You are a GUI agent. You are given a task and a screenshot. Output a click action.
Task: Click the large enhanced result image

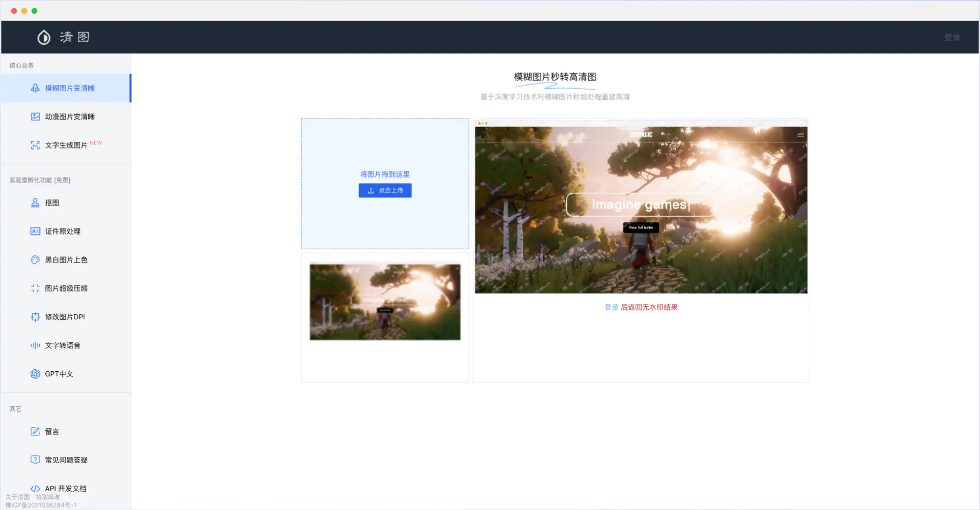pyautogui.click(x=641, y=207)
